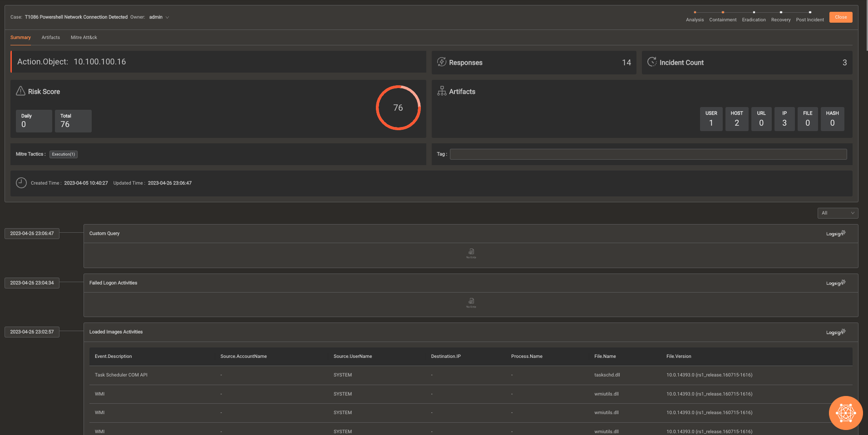Click the Loaded Images Activities header
Screen dimensions: 868x435
pyautogui.click(x=471, y=332)
